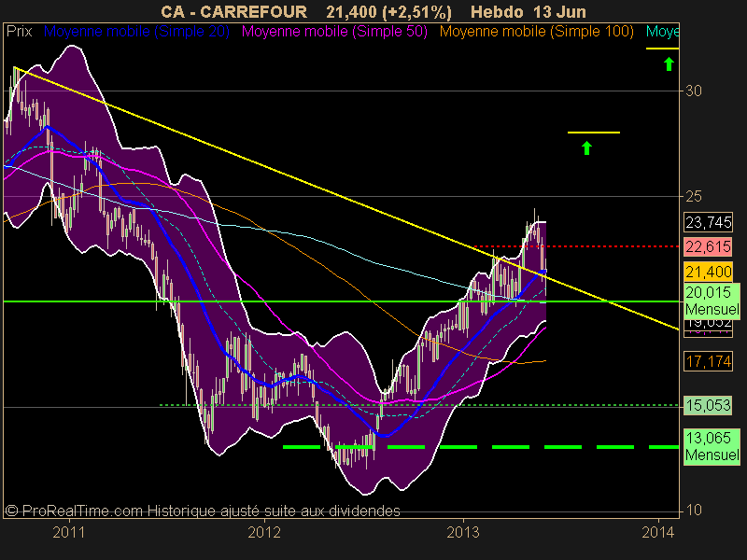Click the chart title 'CA - CARREFOUR'
747x560 pixels.
pos(234,11)
